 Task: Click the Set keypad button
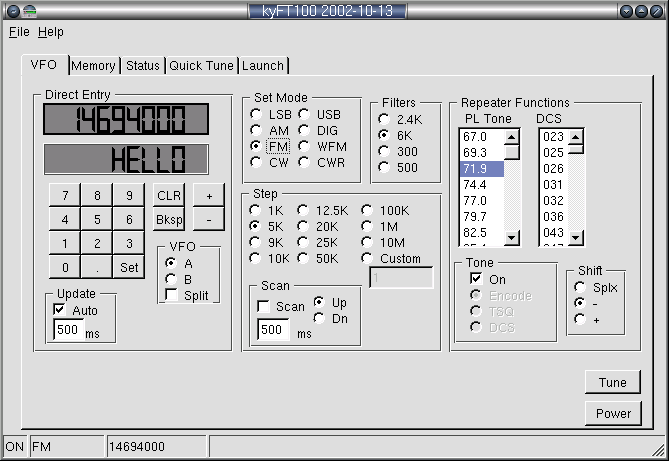coord(129,267)
